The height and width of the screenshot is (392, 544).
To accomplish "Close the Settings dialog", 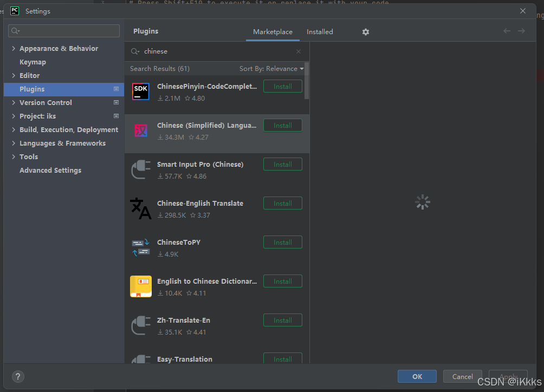I will [x=523, y=11].
